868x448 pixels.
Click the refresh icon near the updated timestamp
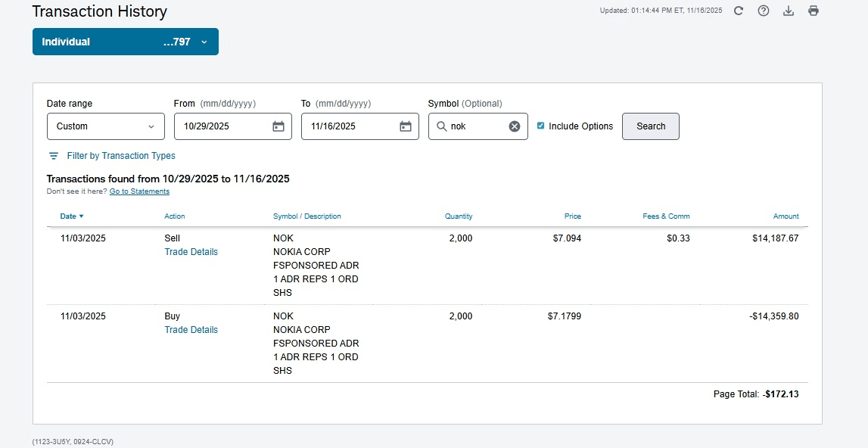[739, 11]
